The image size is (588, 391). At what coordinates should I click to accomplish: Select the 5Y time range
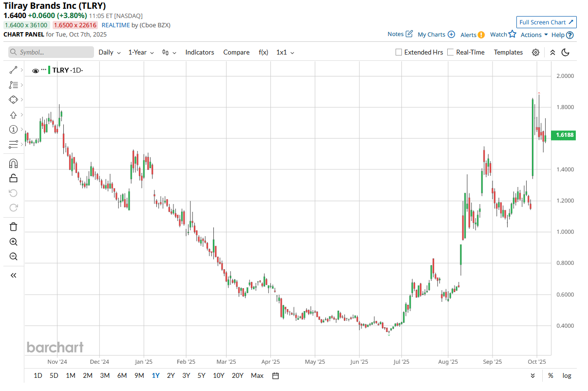(201, 375)
